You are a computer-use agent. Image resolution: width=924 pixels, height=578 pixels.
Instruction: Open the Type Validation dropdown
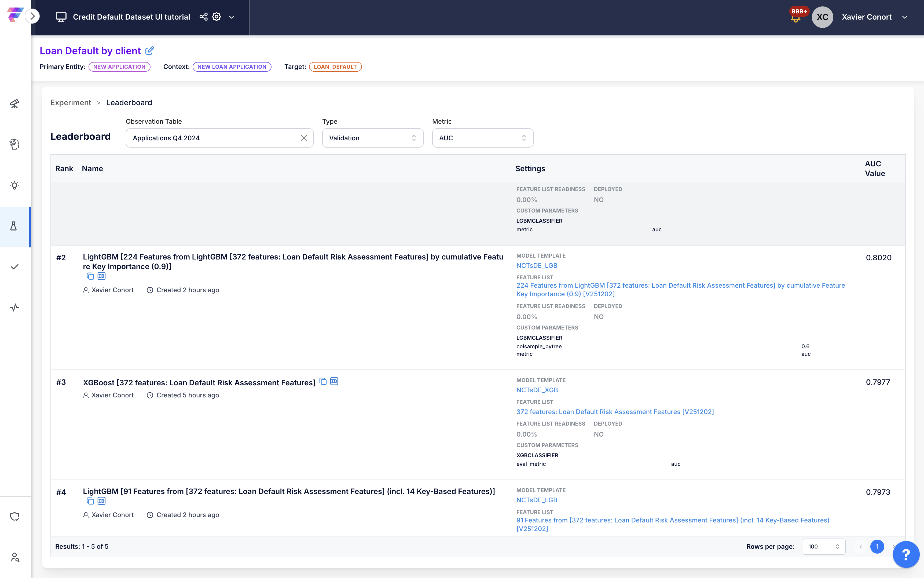click(372, 138)
